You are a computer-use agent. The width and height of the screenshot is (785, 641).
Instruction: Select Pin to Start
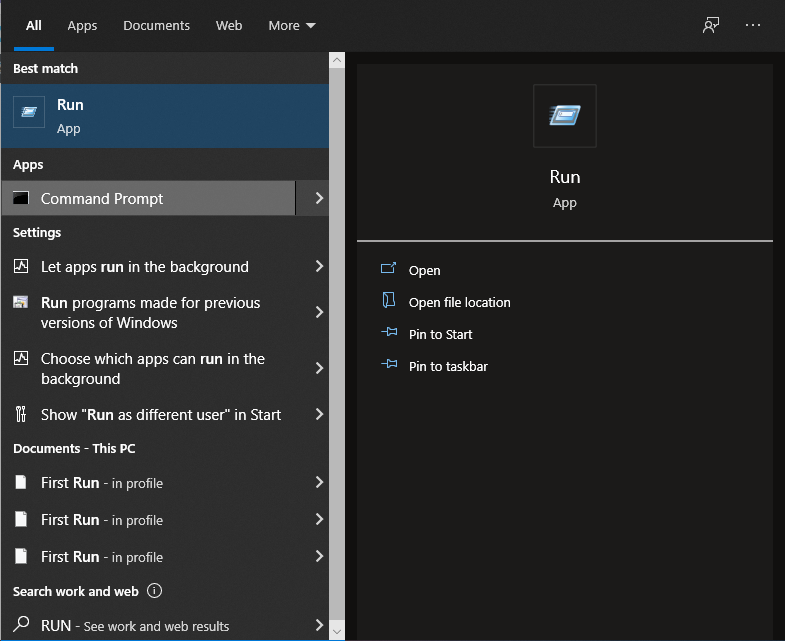[x=441, y=335]
